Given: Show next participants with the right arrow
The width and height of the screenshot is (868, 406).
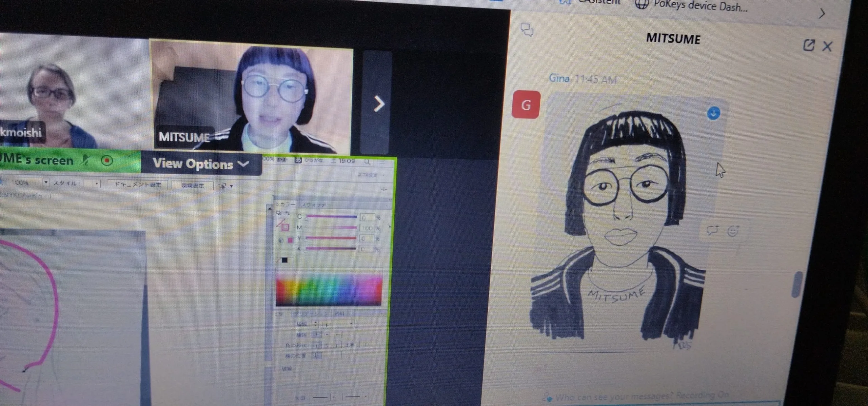Looking at the screenshot, I should click(x=378, y=103).
